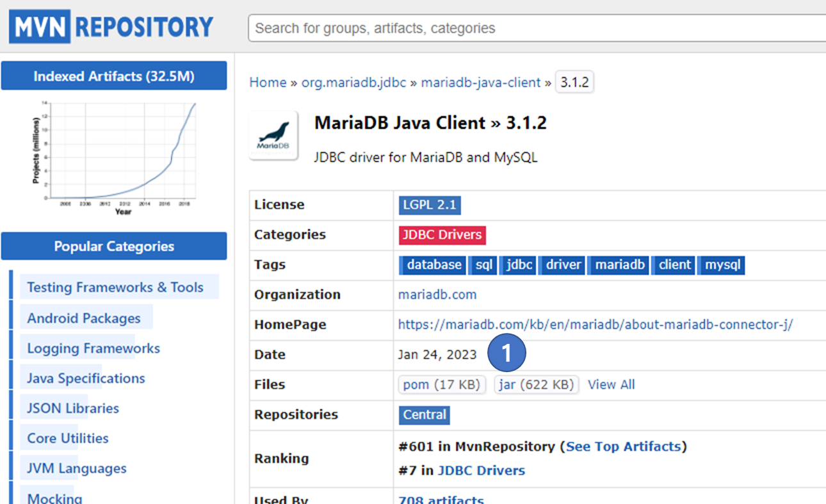Select the client tag
Image resolution: width=826 pixels, height=504 pixels.
pos(674,265)
